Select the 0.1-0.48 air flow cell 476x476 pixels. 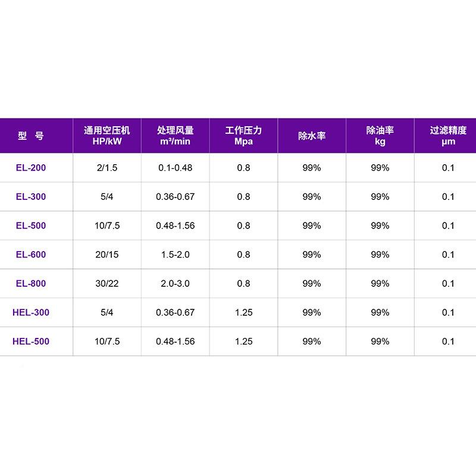[x=175, y=168]
